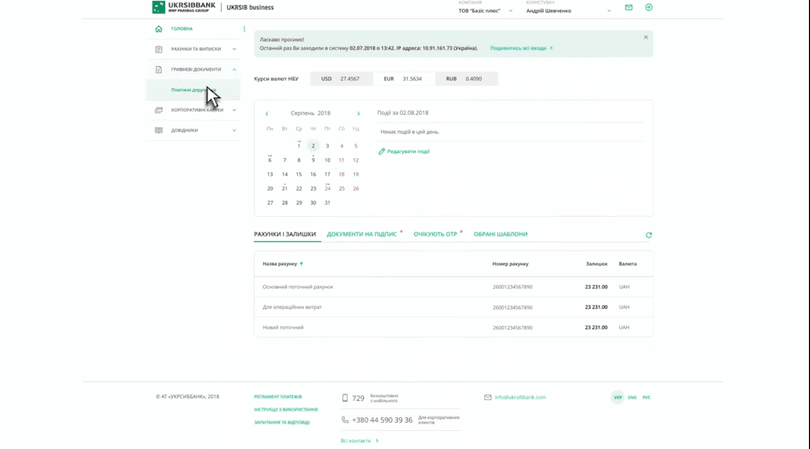Click the home icon beside Головна
Viewport: 810px width, 449px height.
click(158, 29)
